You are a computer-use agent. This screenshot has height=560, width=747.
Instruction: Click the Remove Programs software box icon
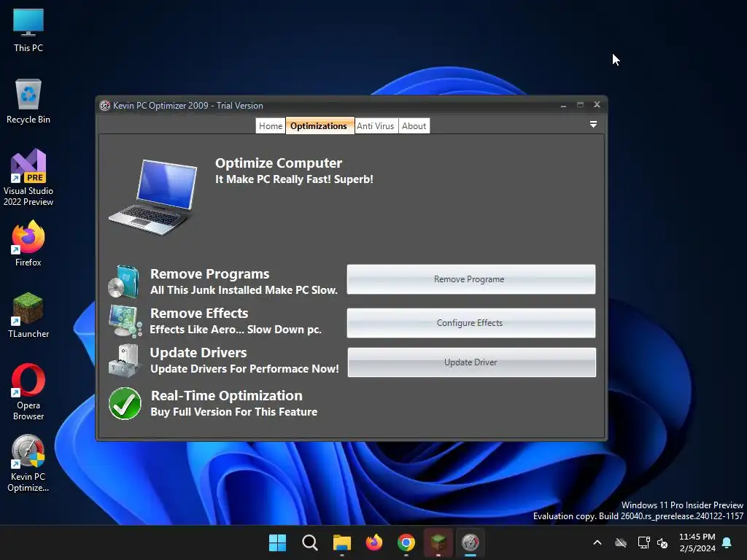(x=124, y=282)
